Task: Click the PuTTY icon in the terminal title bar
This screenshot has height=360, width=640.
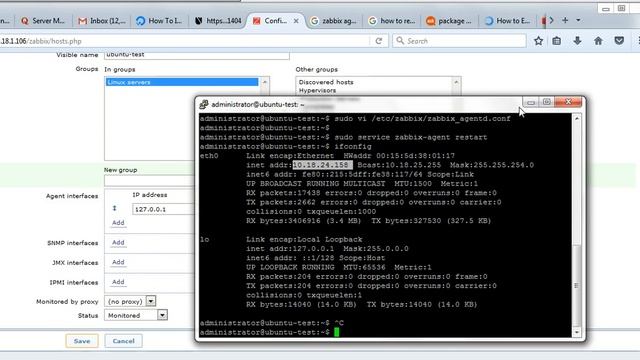Action: point(204,104)
